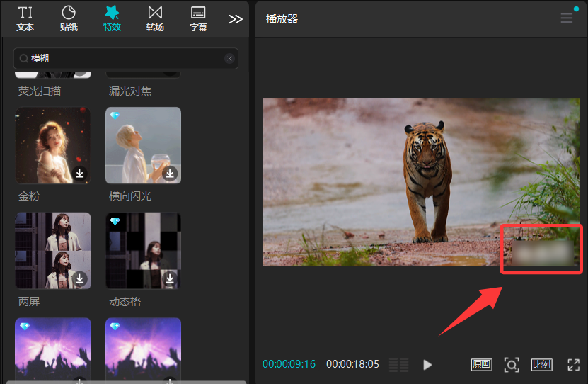Select the 转场 transitions tab

coord(155,18)
